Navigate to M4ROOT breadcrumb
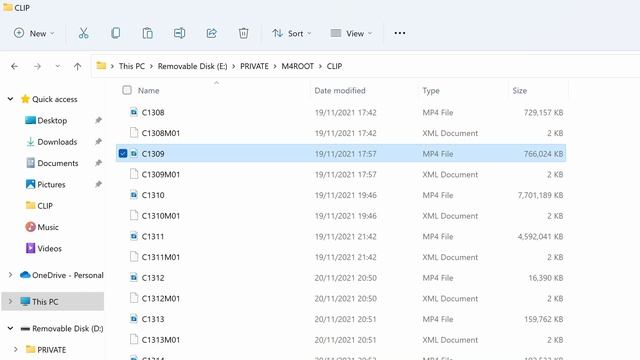Viewport: 640px width, 360px height. (x=298, y=66)
